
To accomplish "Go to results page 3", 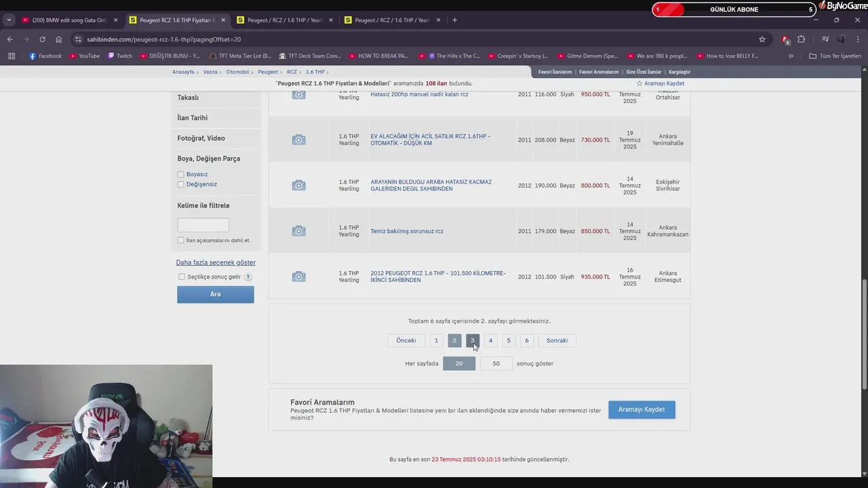I will pyautogui.click(x=473, y=340).
